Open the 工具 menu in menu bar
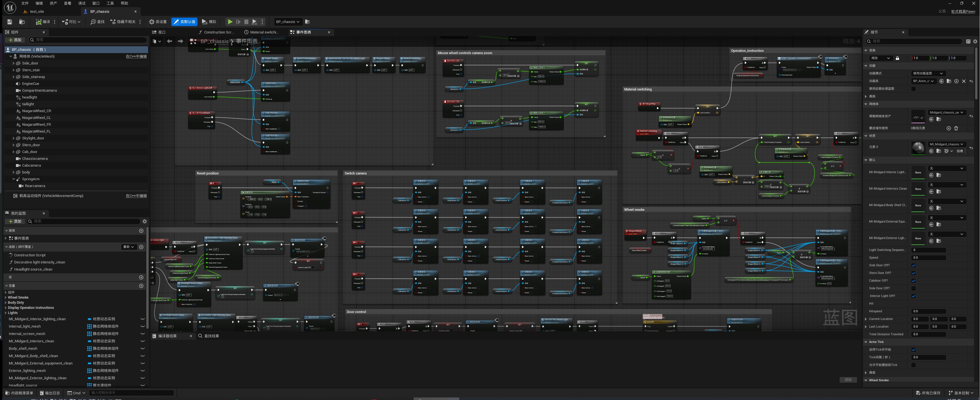This screenshot has height=400, width=980. click(x=110, y=3)
